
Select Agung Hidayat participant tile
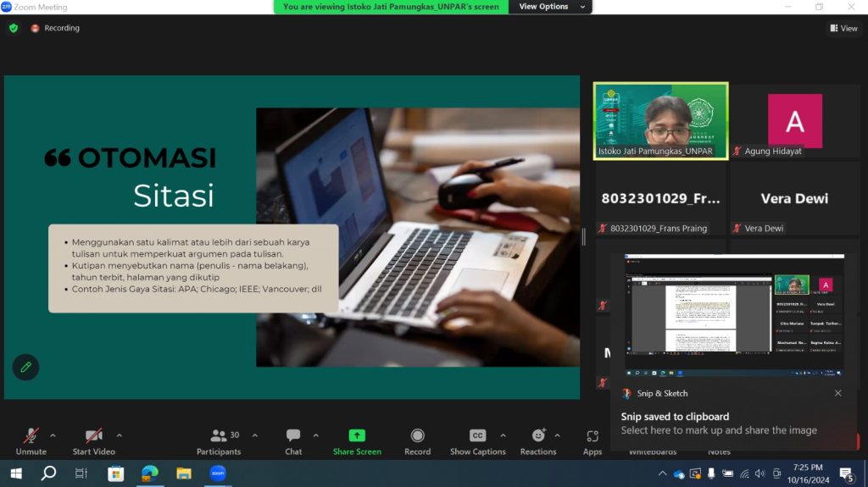[794, 121]
